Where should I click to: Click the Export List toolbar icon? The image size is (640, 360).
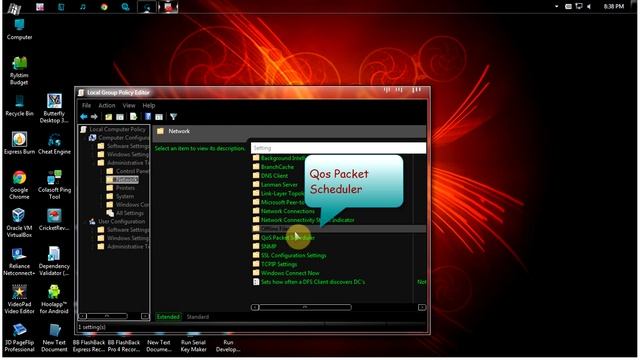coord(133,117)
